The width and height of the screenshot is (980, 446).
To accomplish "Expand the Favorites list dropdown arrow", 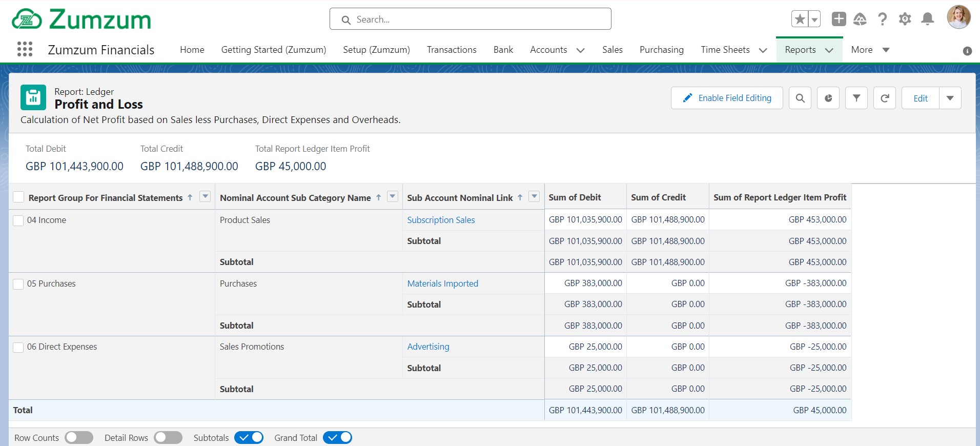I will pos(814,19).
